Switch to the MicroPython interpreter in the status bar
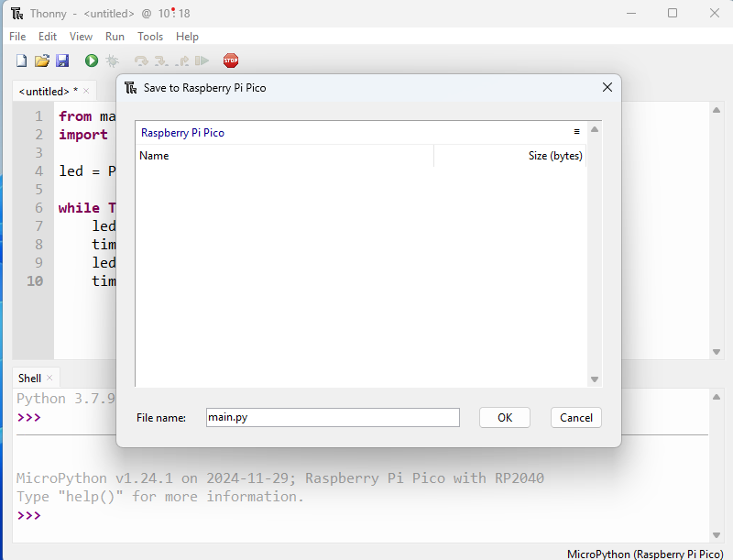 pos(644,554)
